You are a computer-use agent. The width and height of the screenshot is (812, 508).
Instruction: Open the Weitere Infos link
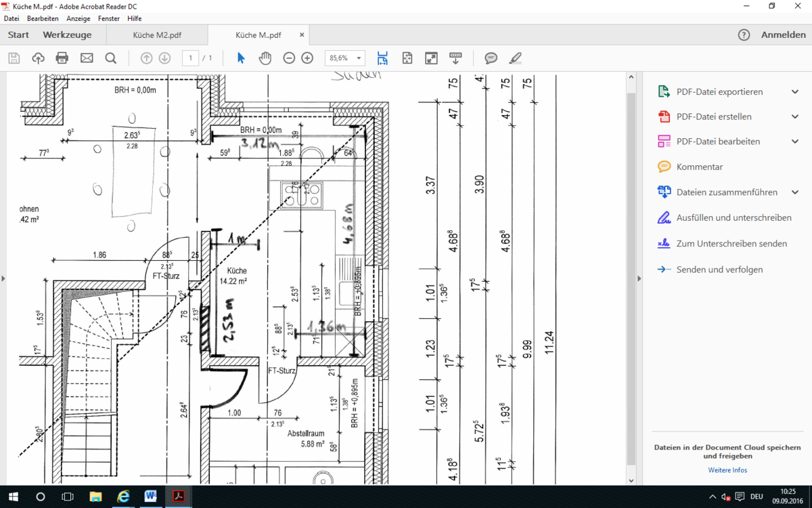(727, 470)
